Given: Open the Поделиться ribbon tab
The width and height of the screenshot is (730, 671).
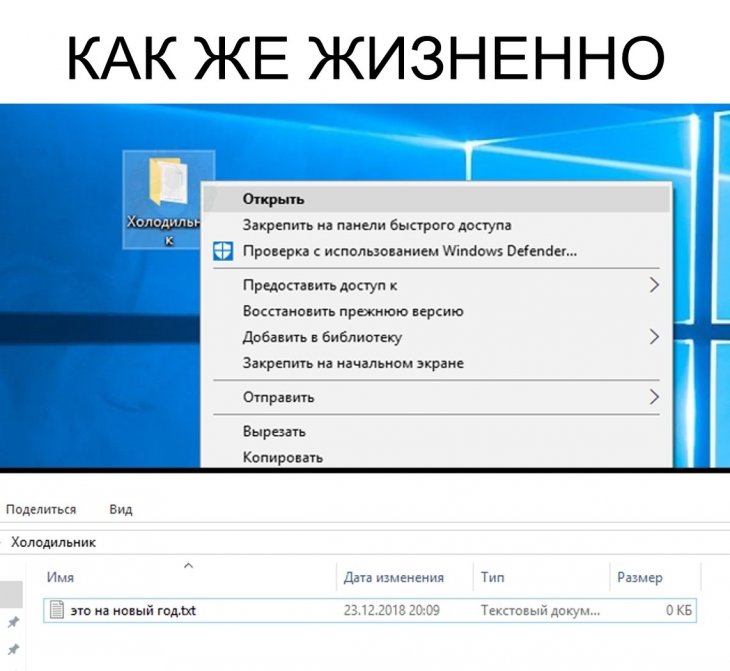Looking at the screenshot, I should click(41, 509).
